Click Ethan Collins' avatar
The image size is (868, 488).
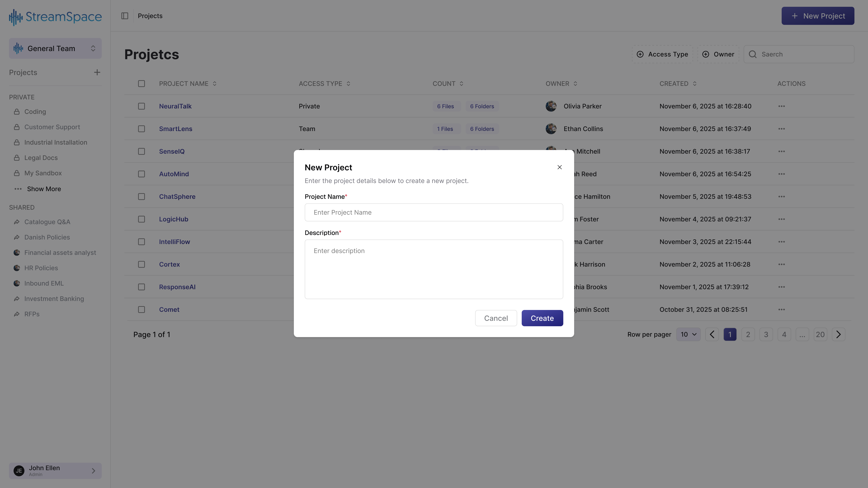click(551, 129)
